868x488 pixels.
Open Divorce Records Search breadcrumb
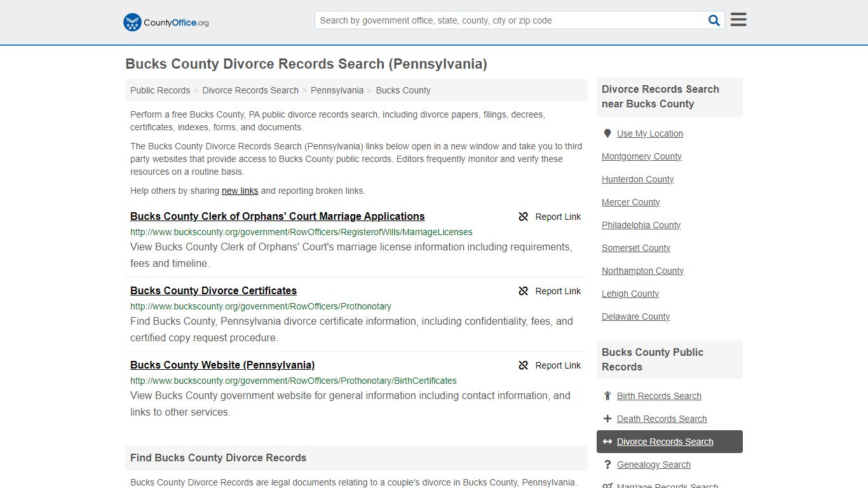[x=250, y=90]
